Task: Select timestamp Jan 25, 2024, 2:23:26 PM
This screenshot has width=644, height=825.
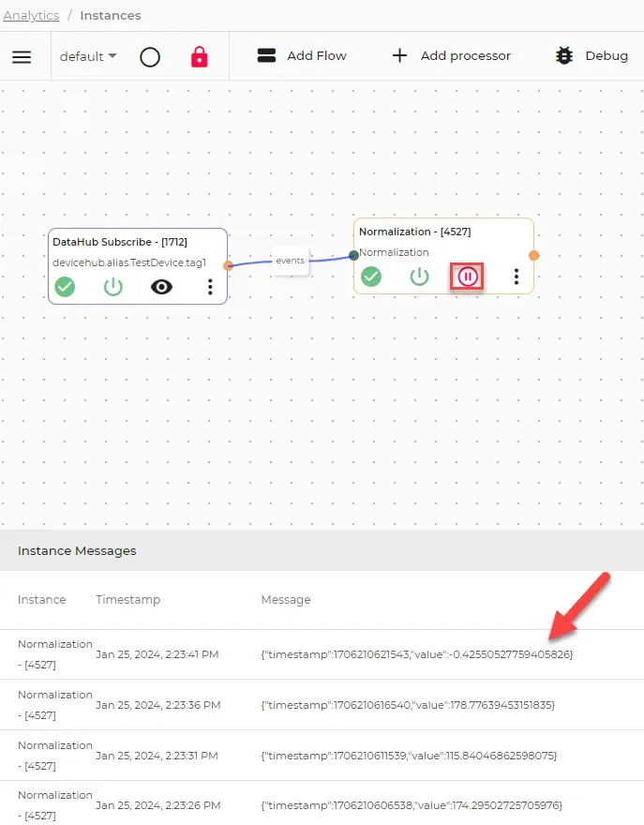Action: 157,805
